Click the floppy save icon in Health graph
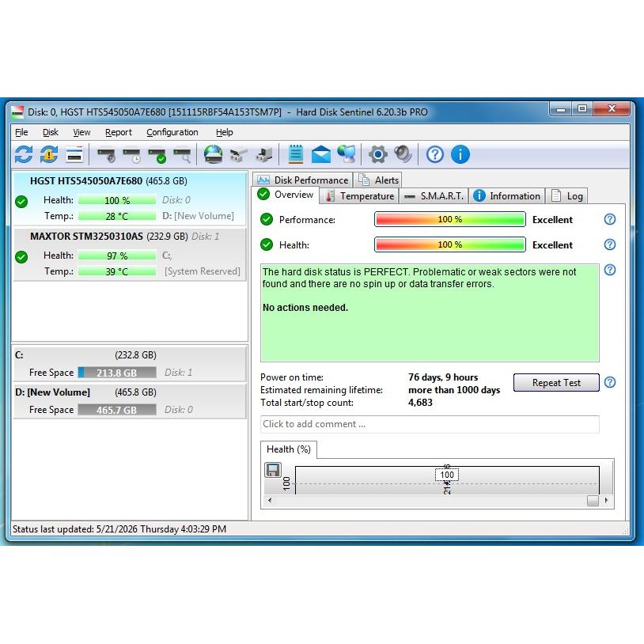Screen dimensions: 644x644 pos(273,470)
